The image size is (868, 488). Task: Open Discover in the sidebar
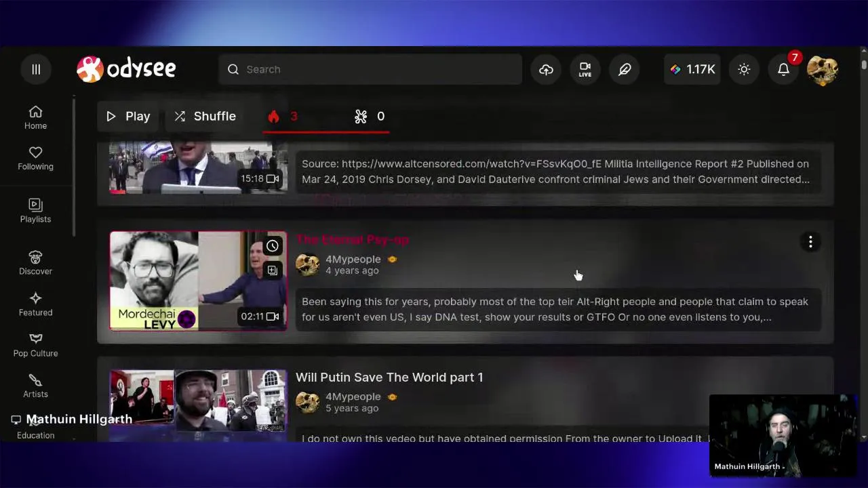[x=35, y=263]
